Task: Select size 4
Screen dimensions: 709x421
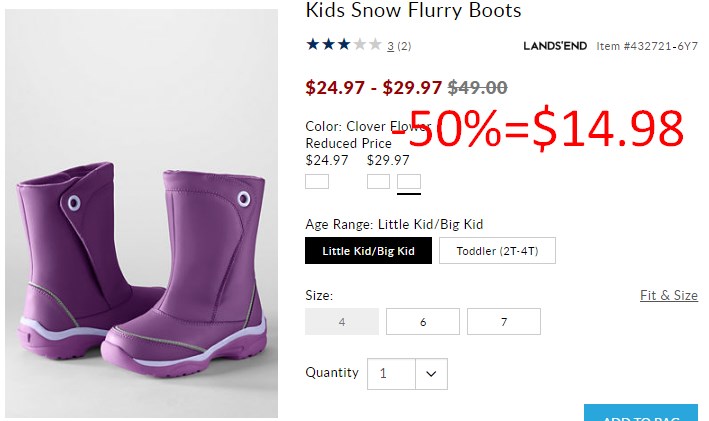Action: [x=342, y=322]
